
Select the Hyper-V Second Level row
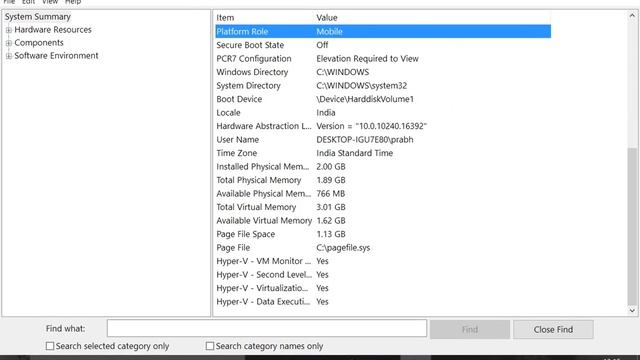pyautogui.click(x=383, y=274)
